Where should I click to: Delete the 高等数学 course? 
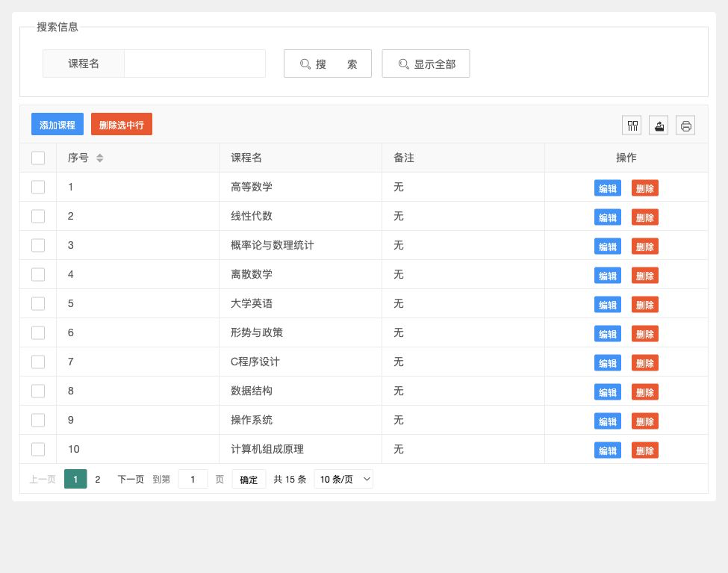645,188
